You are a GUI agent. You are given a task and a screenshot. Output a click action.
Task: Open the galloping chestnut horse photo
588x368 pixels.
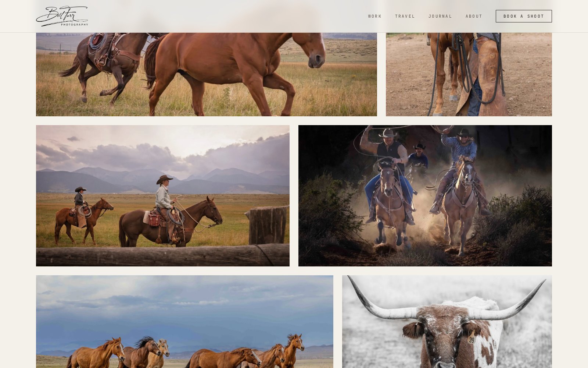point(207,74)
